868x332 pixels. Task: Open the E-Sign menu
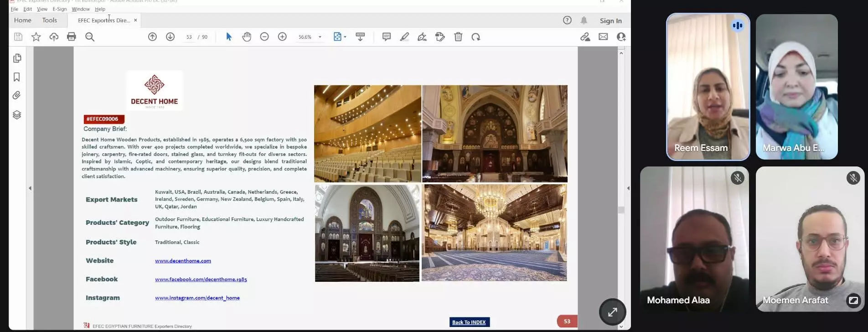[59, 9]
